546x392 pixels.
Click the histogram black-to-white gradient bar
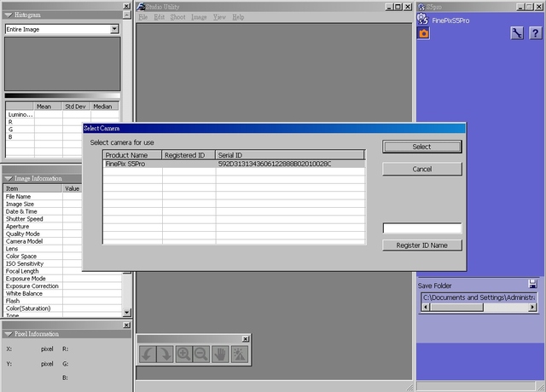tap(62, 95)
